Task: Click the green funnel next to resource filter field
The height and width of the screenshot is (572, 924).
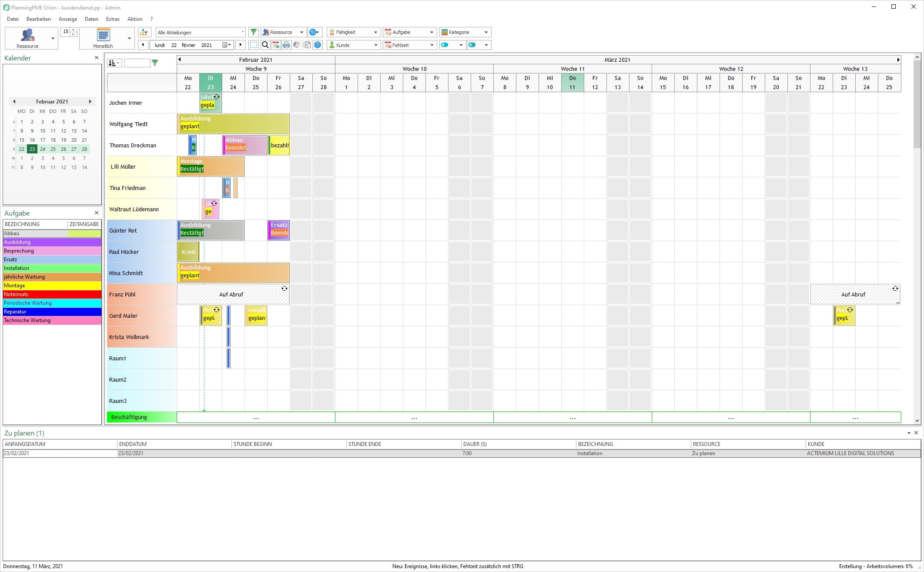Action: (x=155, y=63)
